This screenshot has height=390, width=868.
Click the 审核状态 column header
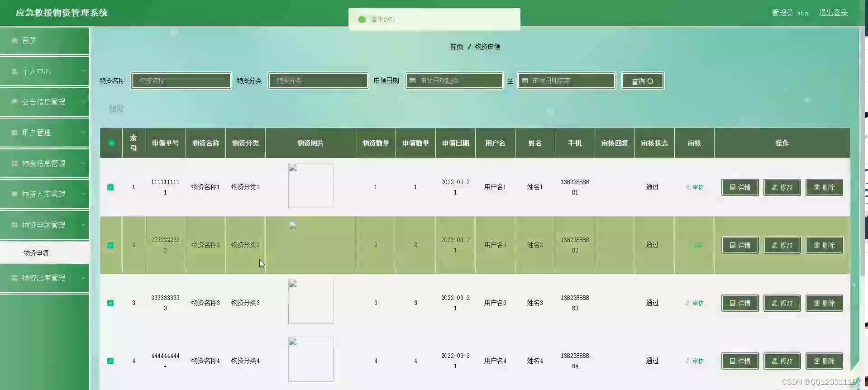tap(654, 143)
